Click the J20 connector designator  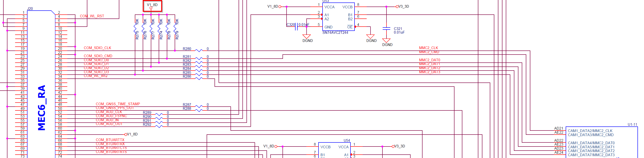(x=30, y=9)
